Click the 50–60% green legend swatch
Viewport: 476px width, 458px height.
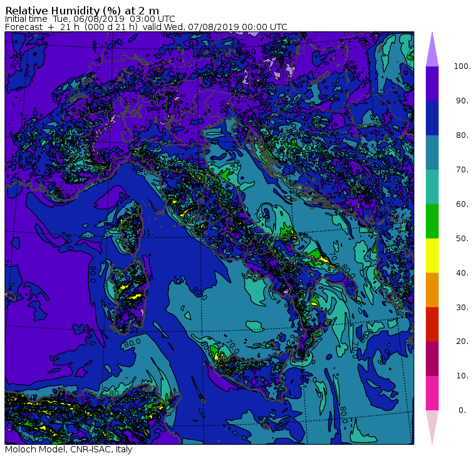(x=432, y=221)
